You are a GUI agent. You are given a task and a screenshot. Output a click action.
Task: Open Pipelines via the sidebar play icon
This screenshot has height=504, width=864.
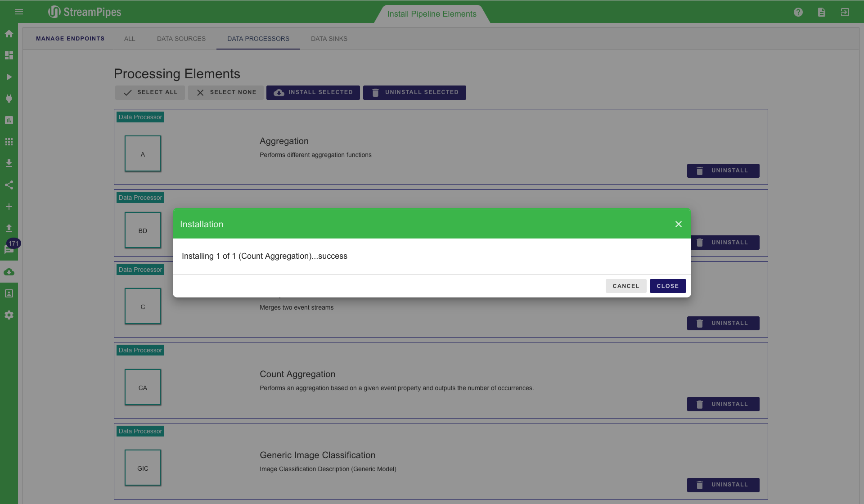(9, 77)
